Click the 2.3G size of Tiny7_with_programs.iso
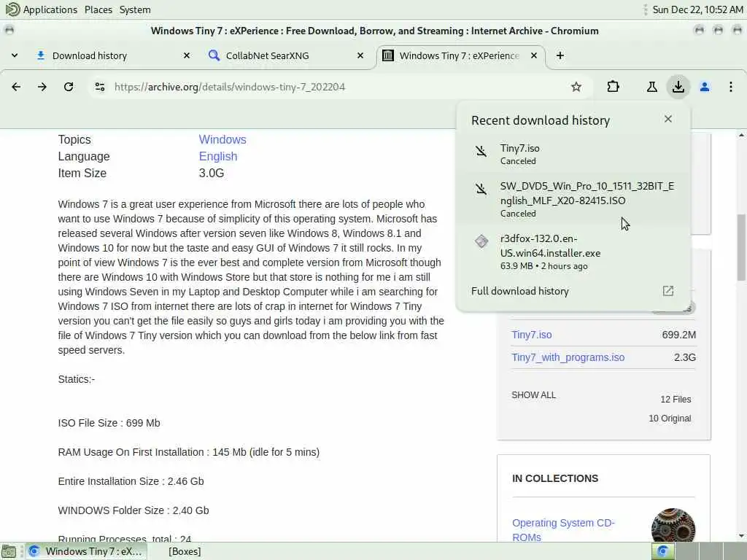747x560 pixels. [x=684, y=357]
